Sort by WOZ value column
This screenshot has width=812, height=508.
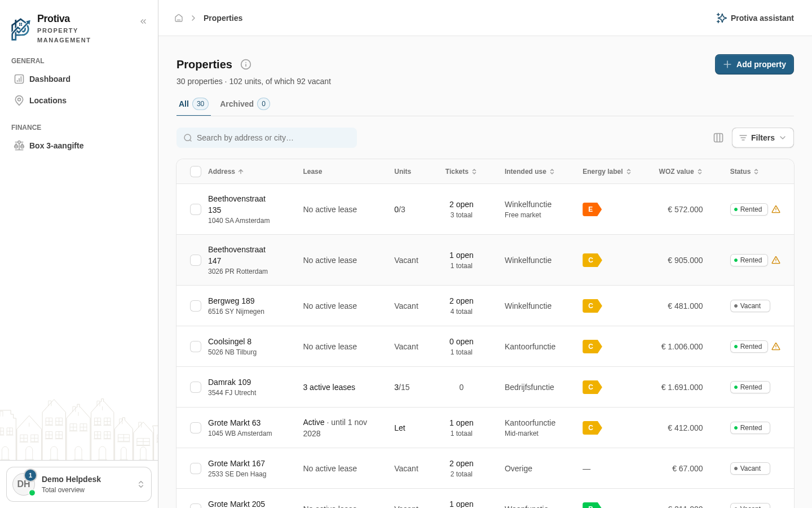point(681,172)
